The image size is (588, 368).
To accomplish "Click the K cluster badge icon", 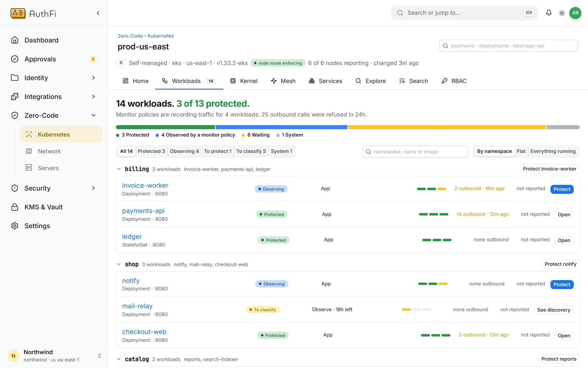I will click(121, 63).
